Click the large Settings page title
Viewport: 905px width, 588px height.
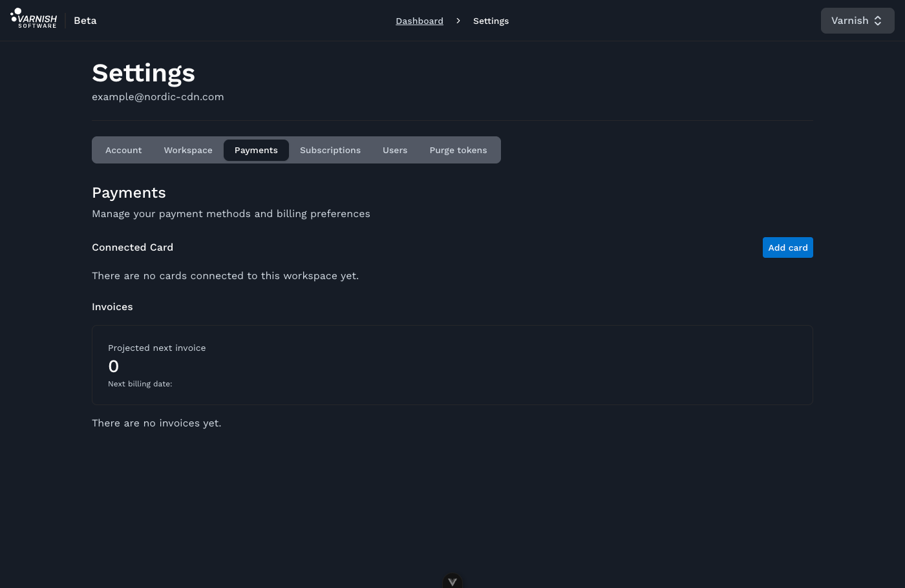click(x=144, y=73)
